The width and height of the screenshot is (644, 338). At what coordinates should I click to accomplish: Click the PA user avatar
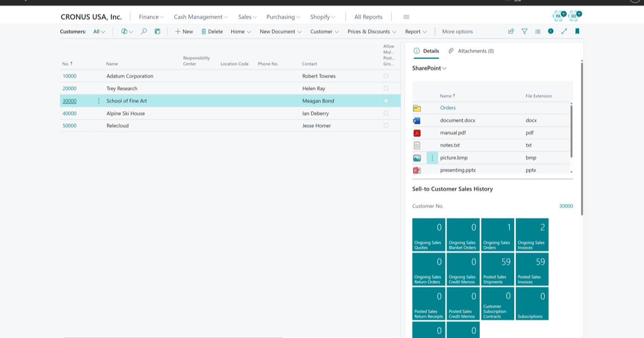559,16
